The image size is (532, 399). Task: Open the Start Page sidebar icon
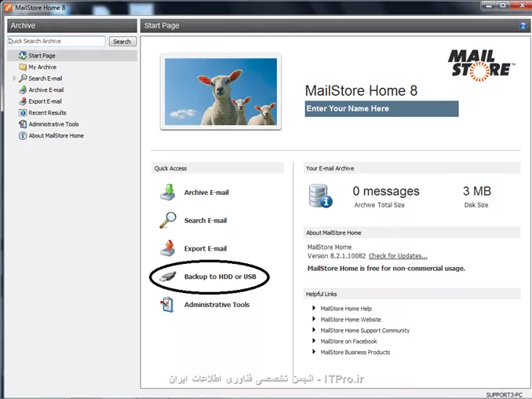click(x=23, y=55)
